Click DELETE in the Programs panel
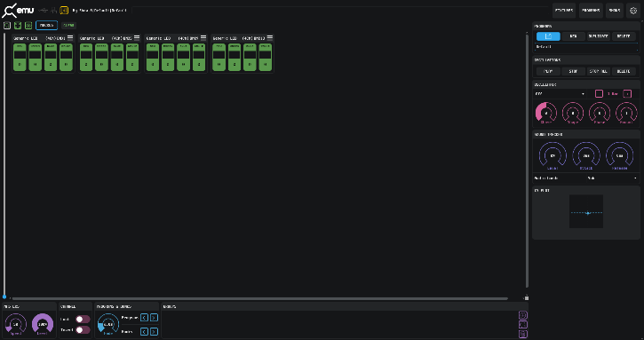 [624, 36]
